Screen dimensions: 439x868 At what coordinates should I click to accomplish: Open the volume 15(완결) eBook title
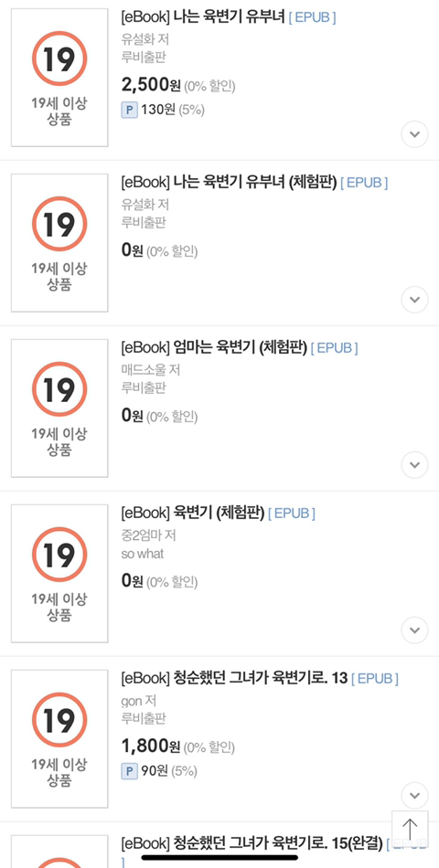pos(252,843)
